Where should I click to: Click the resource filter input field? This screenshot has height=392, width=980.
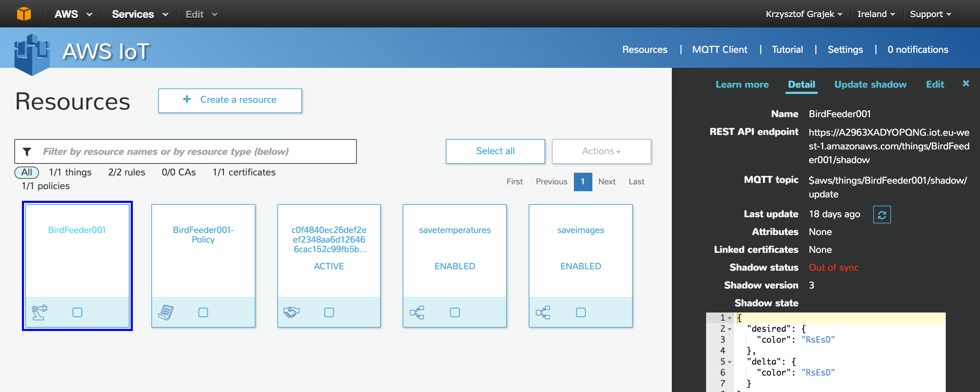(186, 151)
